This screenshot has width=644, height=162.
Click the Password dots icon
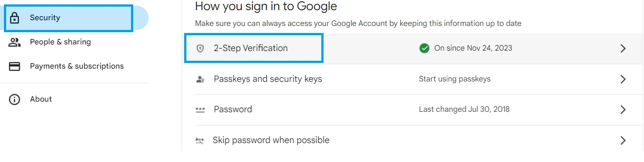(200, 110)
